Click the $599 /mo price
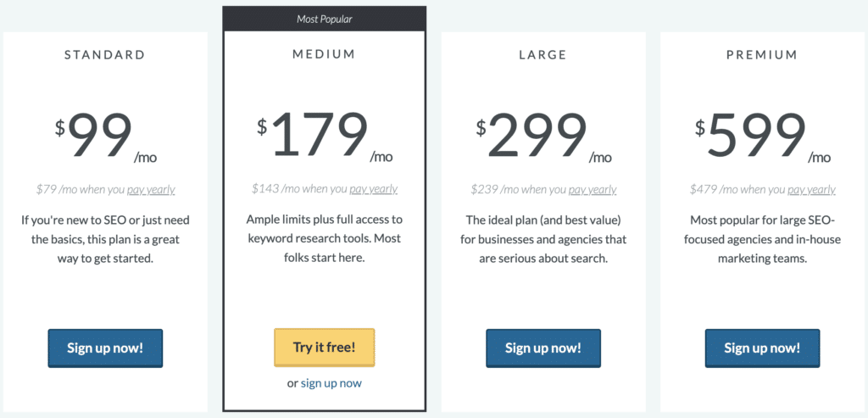This screenshot has width=868, height=418. (x=762, y=137)
